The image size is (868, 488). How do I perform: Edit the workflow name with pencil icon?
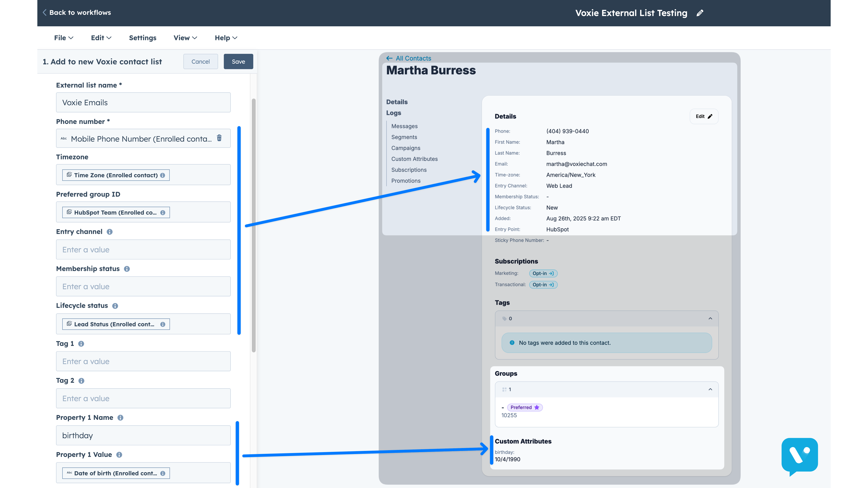tap(700, 13)
